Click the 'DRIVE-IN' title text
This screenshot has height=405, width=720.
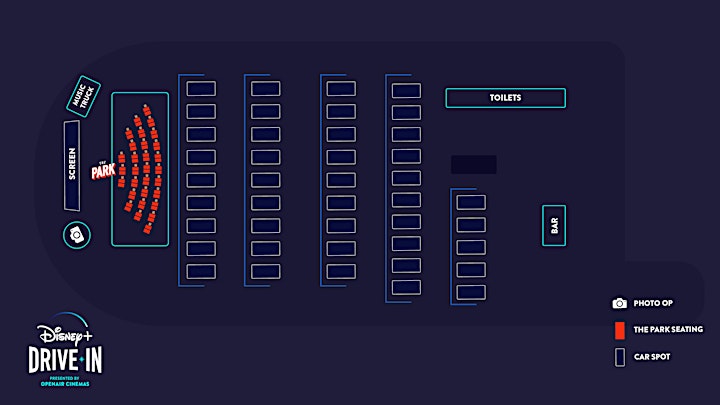[65, 360]
